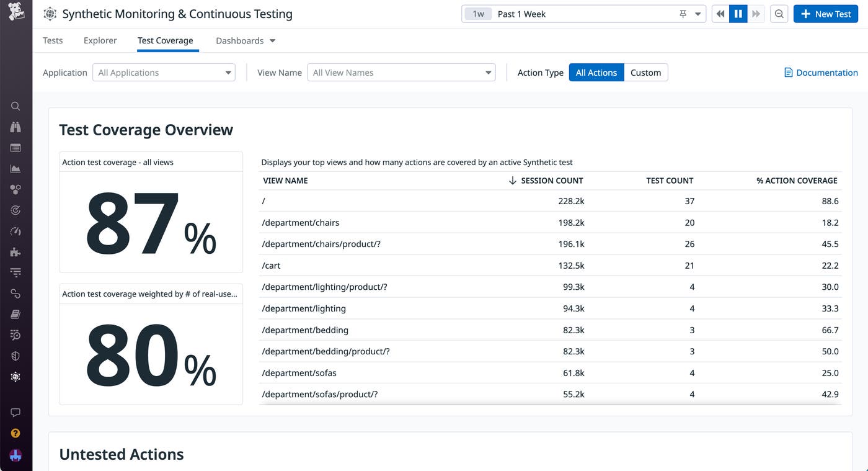Click the 1w time range badge
868x471 pixels.
(x=478, y=14)
